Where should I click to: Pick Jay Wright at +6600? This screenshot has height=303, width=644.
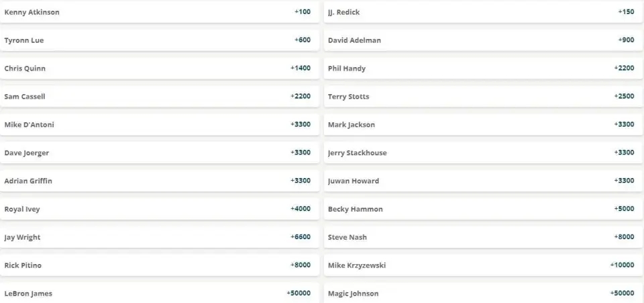pos(160,237)
